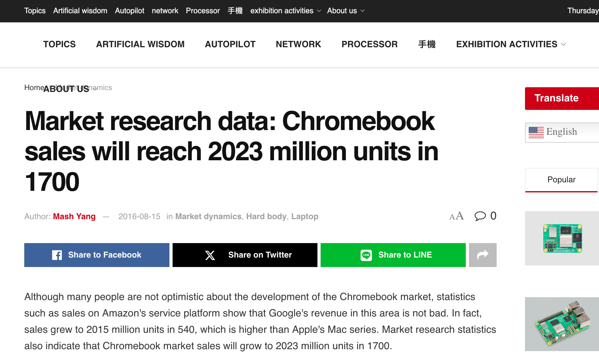Open 手機 in the top black bar

235,11
